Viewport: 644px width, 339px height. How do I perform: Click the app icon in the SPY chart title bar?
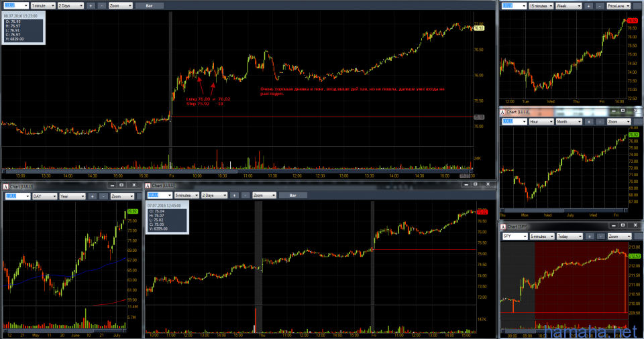tap(503, 226)
